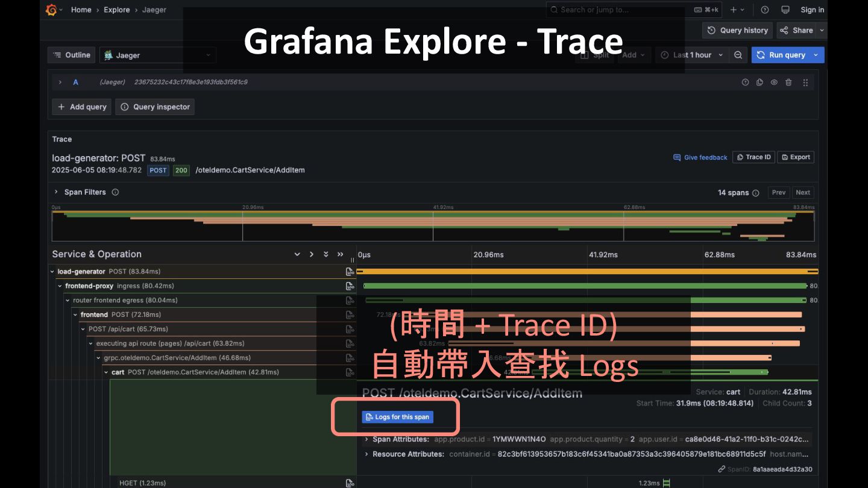Click the Next span match button
This screenshot has width=868, height=488.
[x=803, y=193]
